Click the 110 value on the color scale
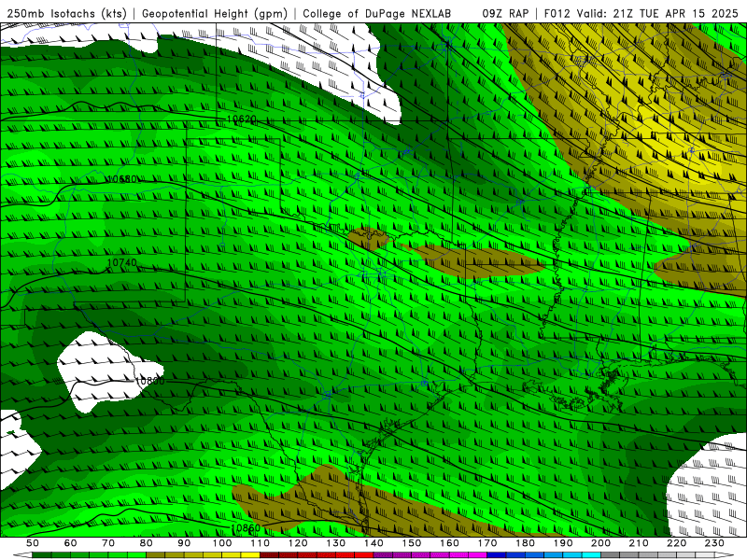Image resolution: width=747 pixels, height=560 pixels. [260, 543]
